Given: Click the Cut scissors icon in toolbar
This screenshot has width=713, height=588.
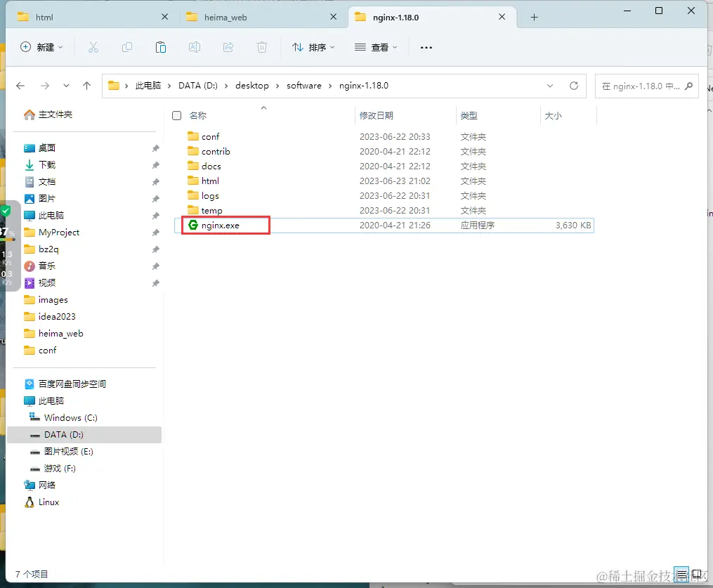Looking at the screenshot, I should 93,47.
